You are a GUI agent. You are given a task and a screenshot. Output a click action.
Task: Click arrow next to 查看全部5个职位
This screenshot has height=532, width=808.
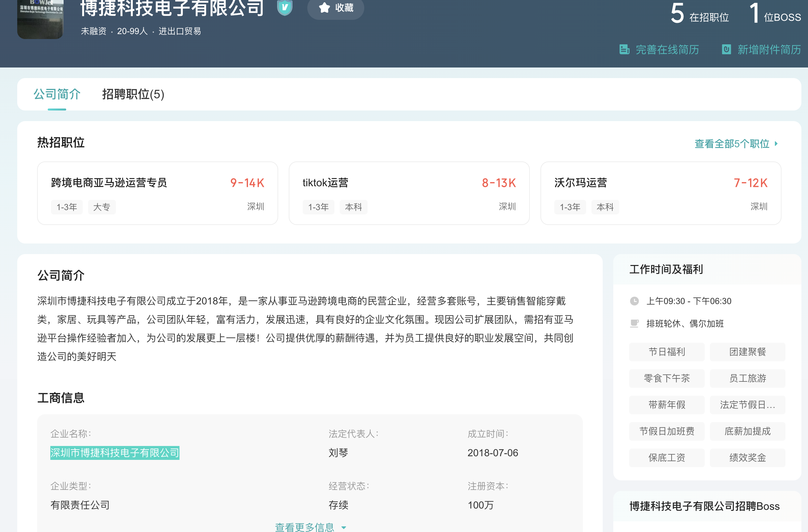click(776, 144)
